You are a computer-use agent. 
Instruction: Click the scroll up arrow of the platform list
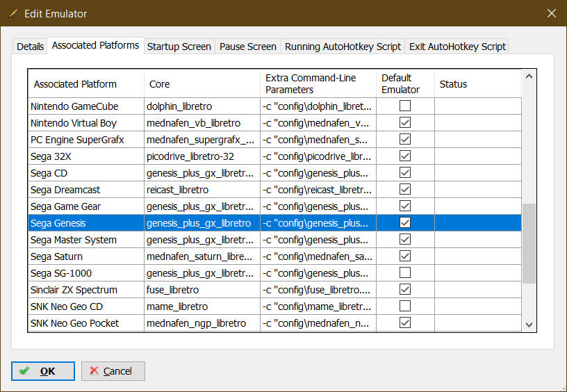[x=529, y=76]
